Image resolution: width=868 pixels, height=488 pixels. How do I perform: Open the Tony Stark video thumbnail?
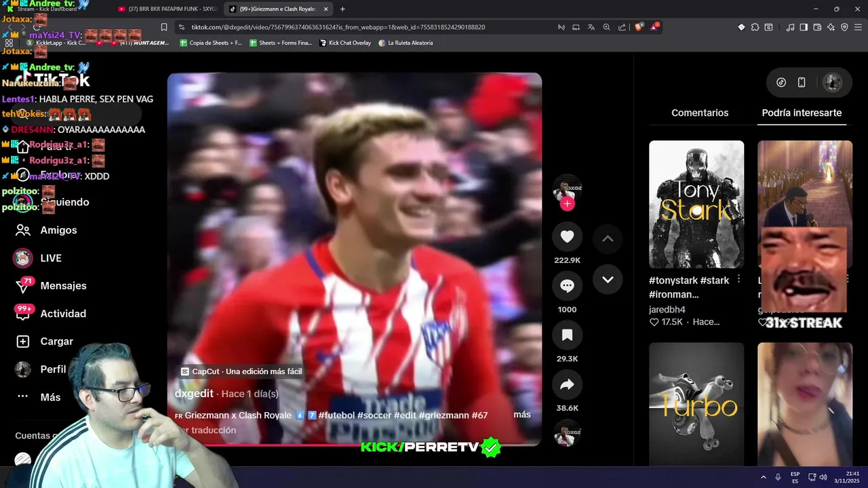[696, 204]
